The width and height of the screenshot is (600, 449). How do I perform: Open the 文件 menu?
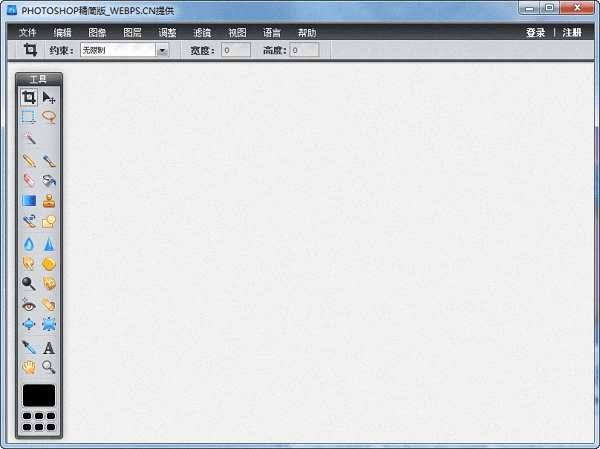point(28,33)
